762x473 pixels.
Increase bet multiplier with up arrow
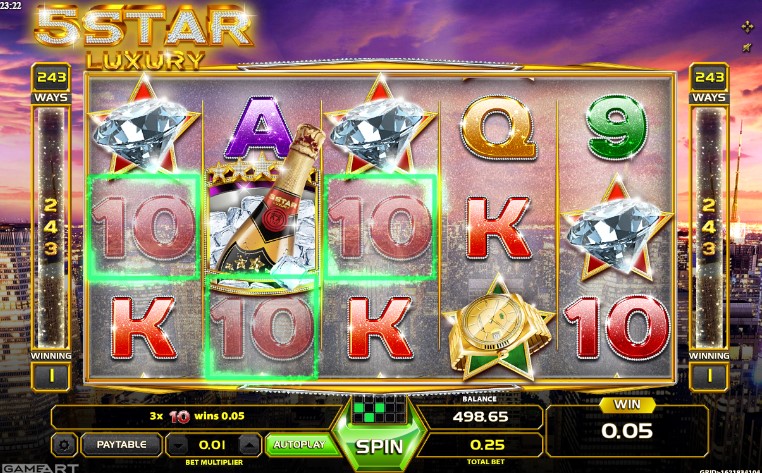click(249, 445)
